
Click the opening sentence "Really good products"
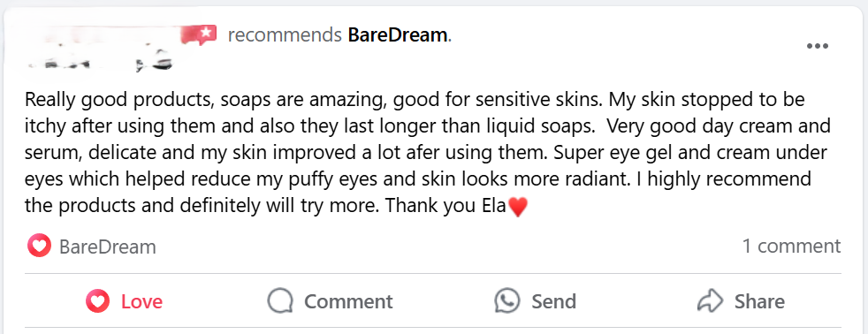point(116,100)
